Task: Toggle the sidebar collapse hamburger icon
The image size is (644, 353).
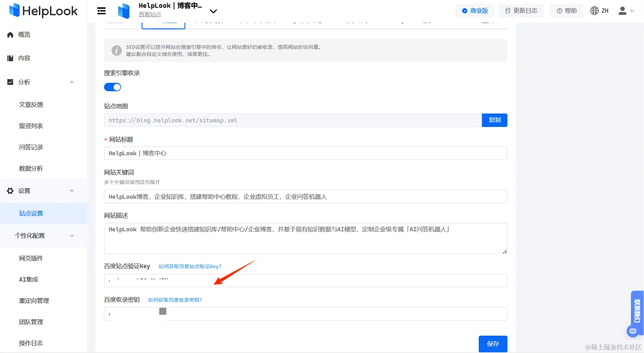Action: pyautogui.click(x=102, y=11)
